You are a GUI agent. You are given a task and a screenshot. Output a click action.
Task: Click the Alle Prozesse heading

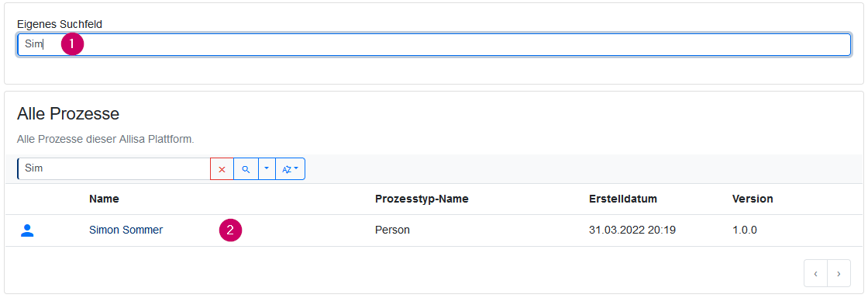[x=68, y=114]
